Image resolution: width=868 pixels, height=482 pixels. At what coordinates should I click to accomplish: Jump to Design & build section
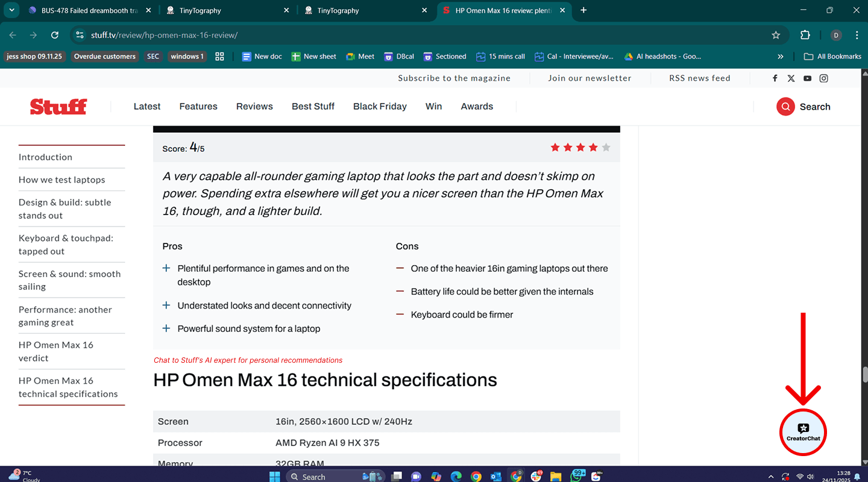tap(65, 209)
